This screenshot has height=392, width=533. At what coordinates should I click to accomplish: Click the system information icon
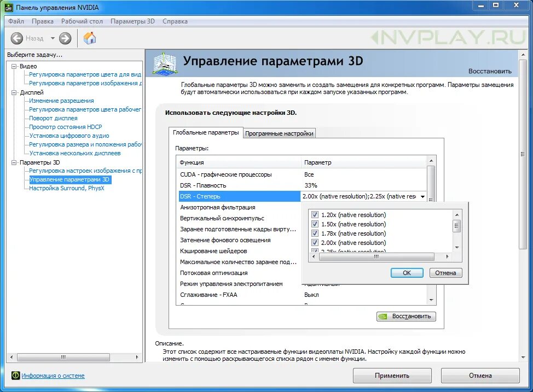[15, 376]
